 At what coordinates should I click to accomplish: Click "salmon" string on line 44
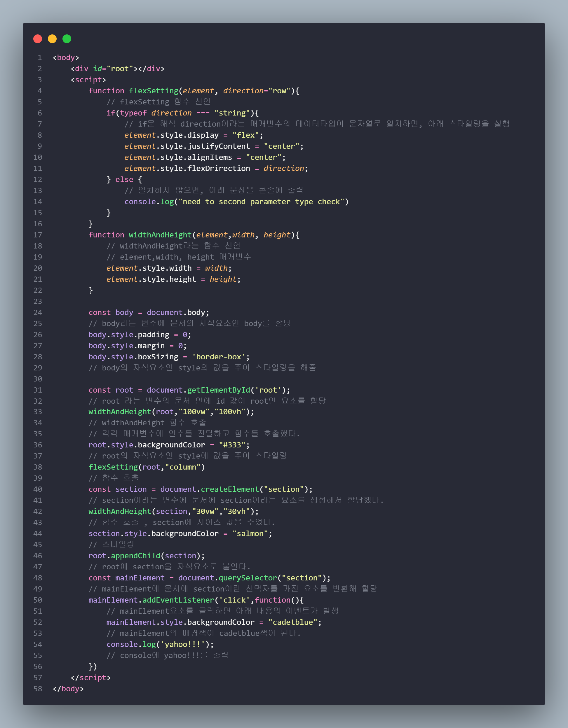click(x=250, y=533)
